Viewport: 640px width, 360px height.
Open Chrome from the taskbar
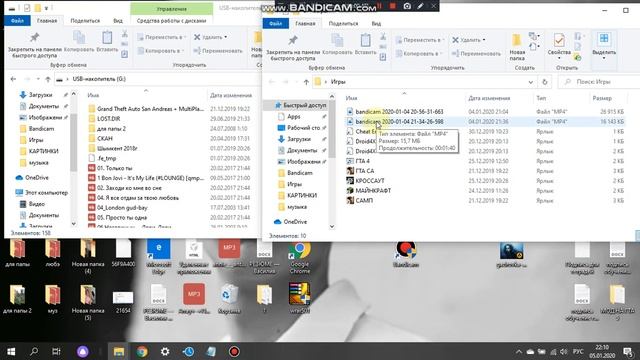[x=142, y=351]
